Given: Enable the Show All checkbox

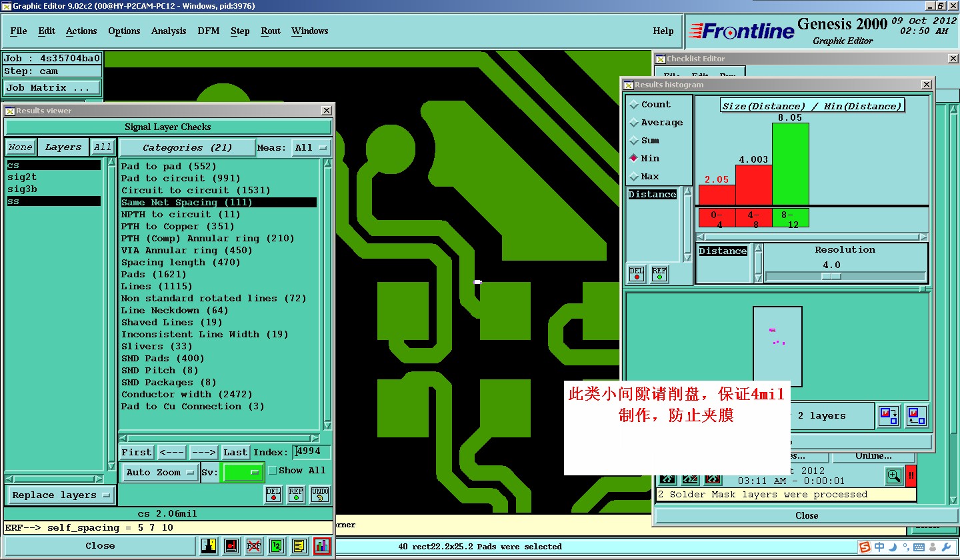Looking at the screenshot, I should point(272,471).
